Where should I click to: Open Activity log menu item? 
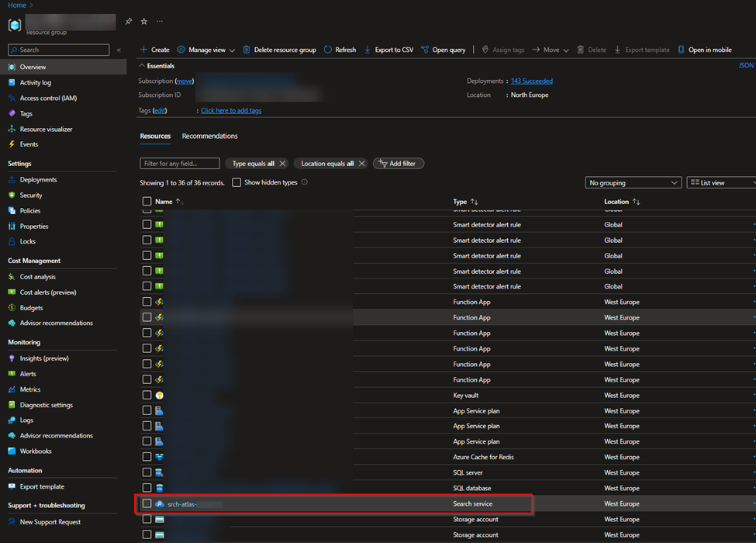36,83
